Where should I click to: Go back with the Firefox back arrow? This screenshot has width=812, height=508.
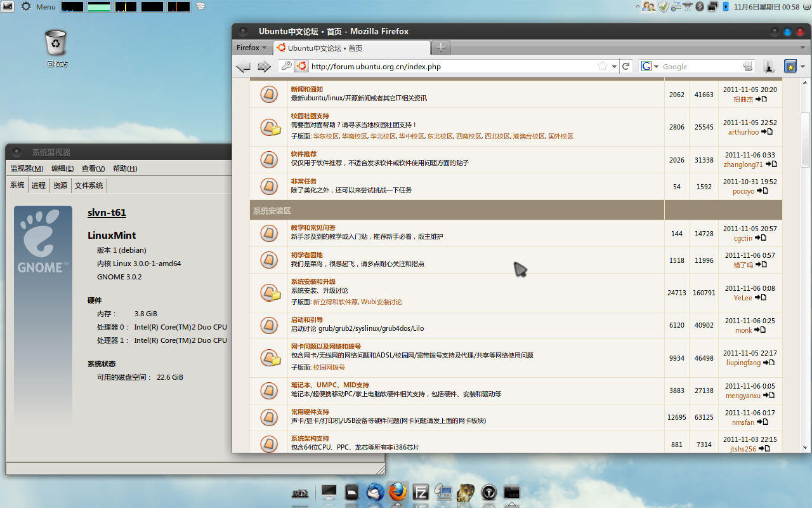(243, 66)
